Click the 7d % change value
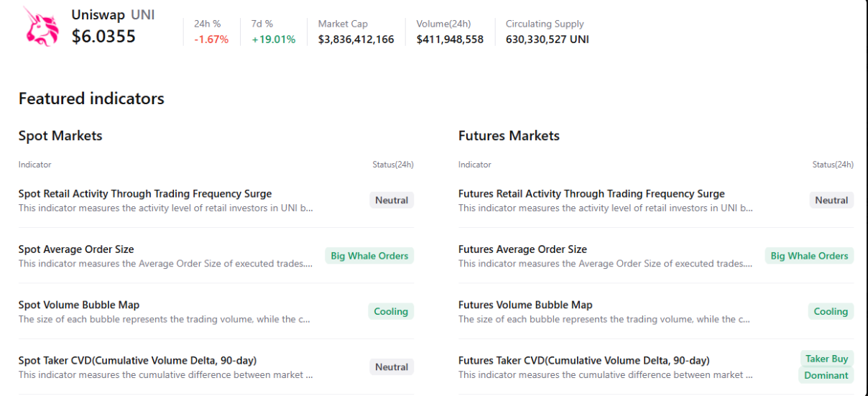Image resolution: width=868 pixels, height=396 pixels. point(274,40)
